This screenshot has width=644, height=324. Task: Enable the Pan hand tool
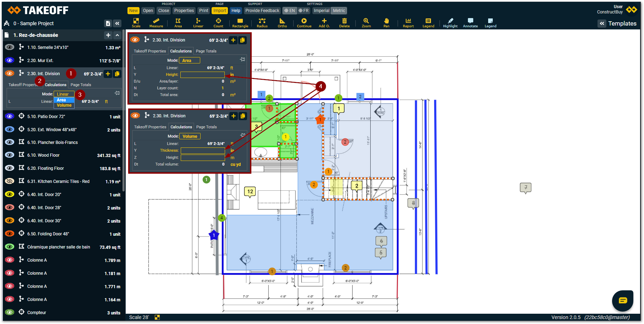tap(386, 23)
